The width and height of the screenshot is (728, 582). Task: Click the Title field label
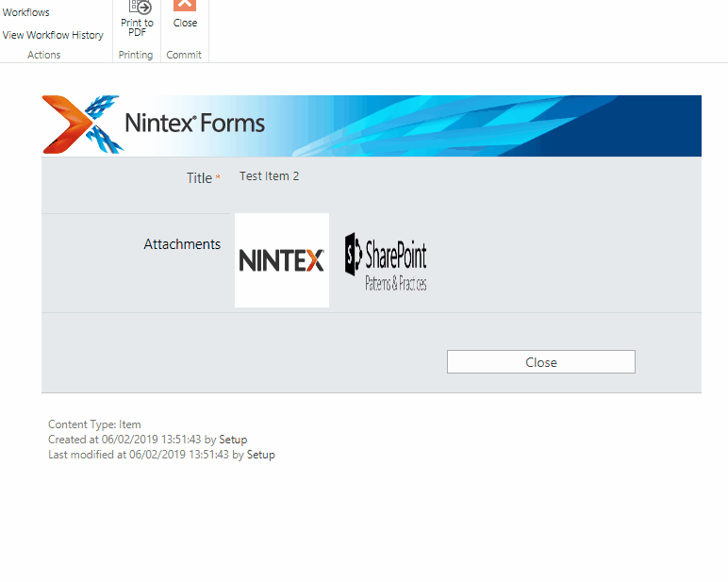coord(199,178)
